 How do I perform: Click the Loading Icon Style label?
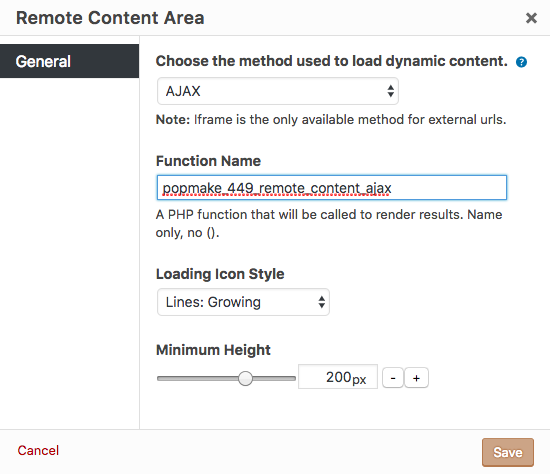[220, 274]
